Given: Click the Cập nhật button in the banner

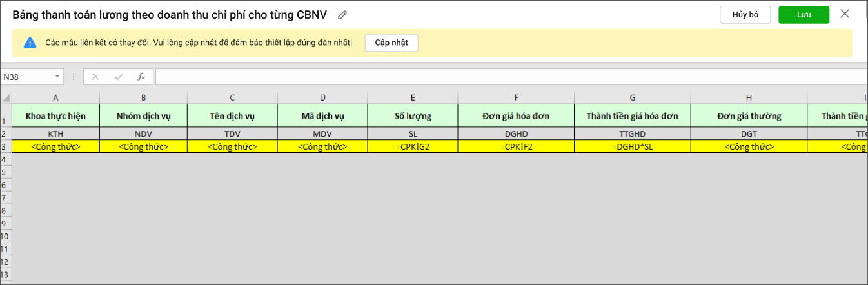Looking at the screenshot, I should tap(391, 43).
